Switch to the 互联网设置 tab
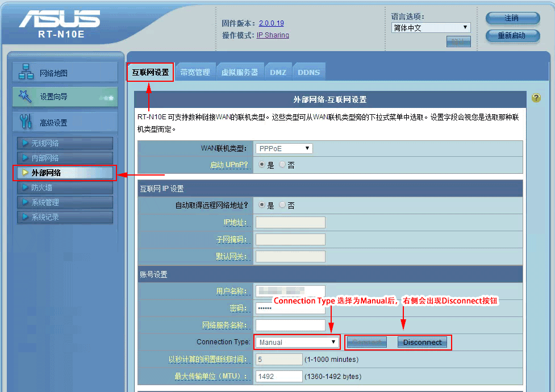 (x=151, y=72)
